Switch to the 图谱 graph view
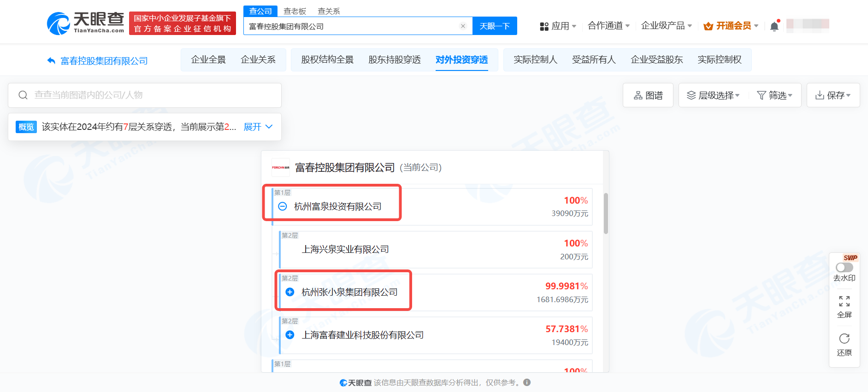This screenshot has width=868, height=392. (648, 95)
